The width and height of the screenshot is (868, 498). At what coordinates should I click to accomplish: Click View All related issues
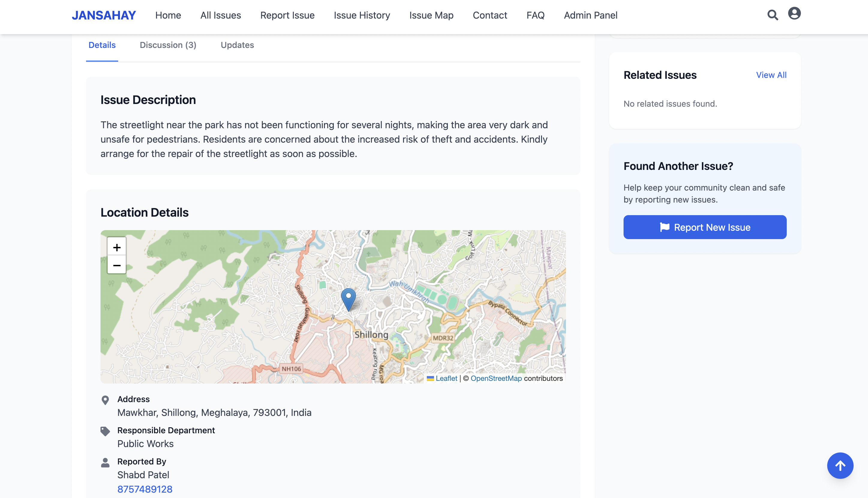(x=771, y=75)
